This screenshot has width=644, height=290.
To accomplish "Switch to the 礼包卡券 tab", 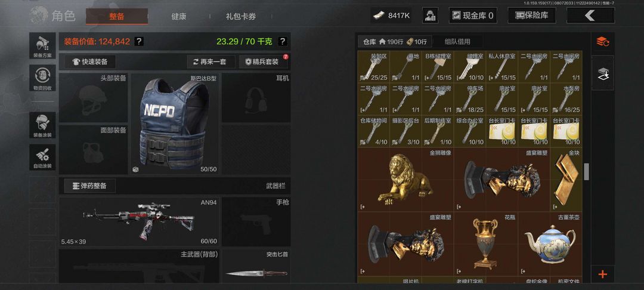I will pos(241,17).
